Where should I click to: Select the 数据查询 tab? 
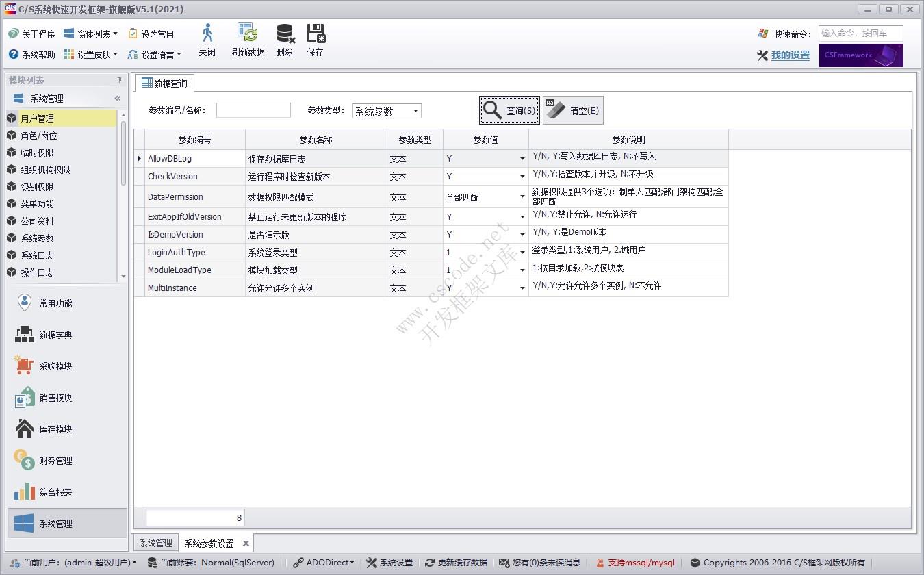click(x=164, y=82)
